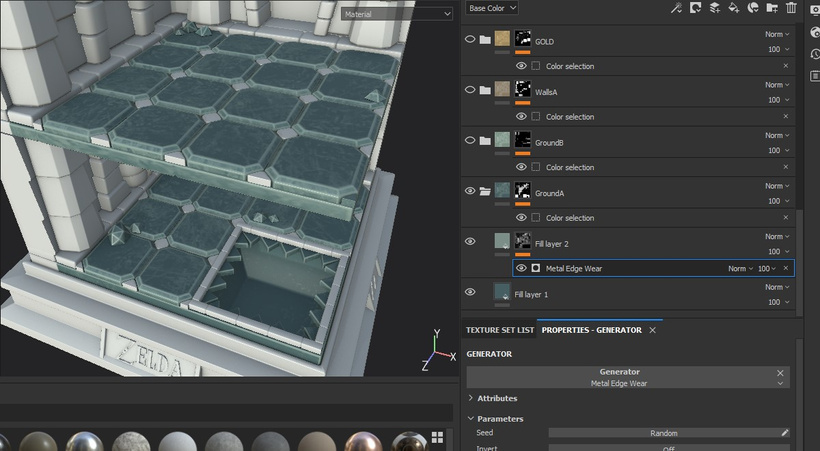The image size is (820, 451).
Task: Add a new paint layer using the layers icon
Action: click(x=715, y=8)
